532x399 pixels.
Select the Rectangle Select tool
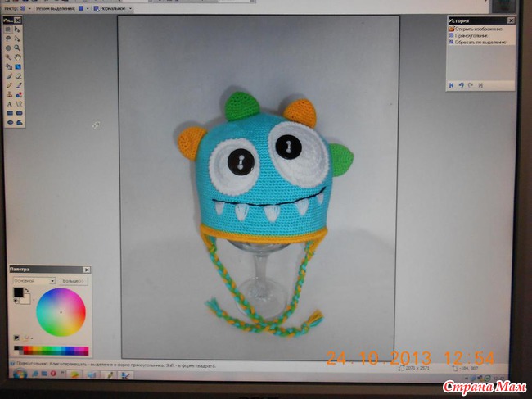[x=9, y=29]
